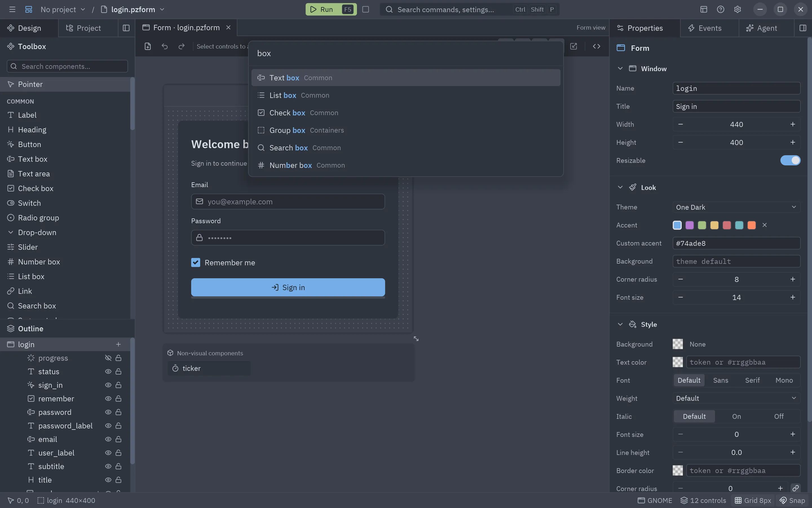Viewport: 812px width, 508px height.
Task: Open the Weight dropdown
Action: [x=736, y=398]
